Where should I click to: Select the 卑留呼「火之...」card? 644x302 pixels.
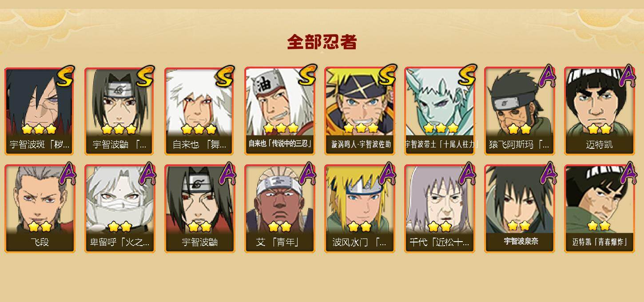[x=119, y=209]
